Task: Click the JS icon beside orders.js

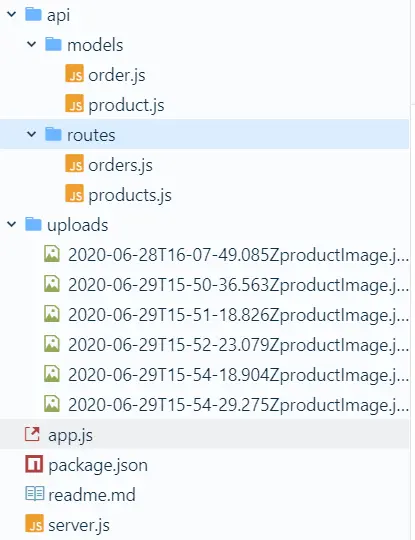Action: click(x=74, y=163)
